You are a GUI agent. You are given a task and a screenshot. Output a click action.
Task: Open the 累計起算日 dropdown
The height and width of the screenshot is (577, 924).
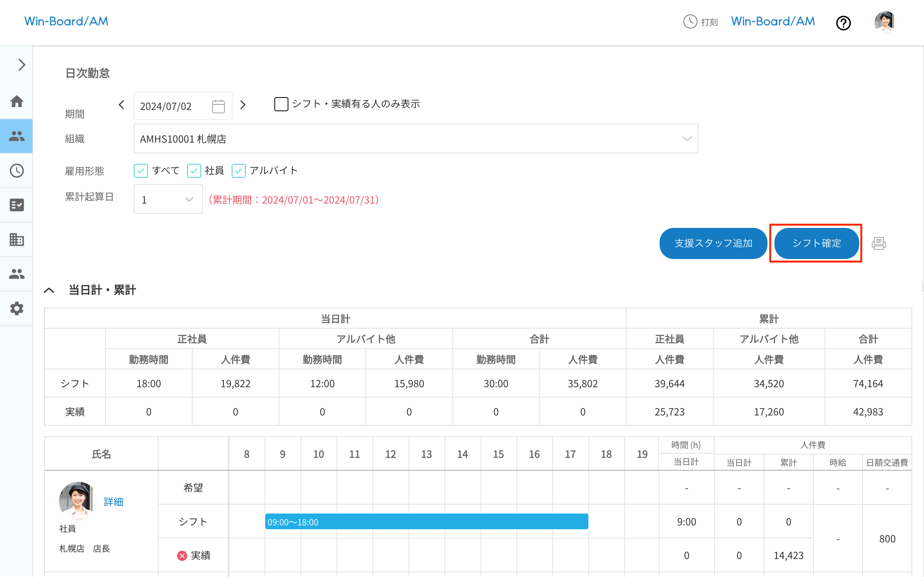coord(168,200)
